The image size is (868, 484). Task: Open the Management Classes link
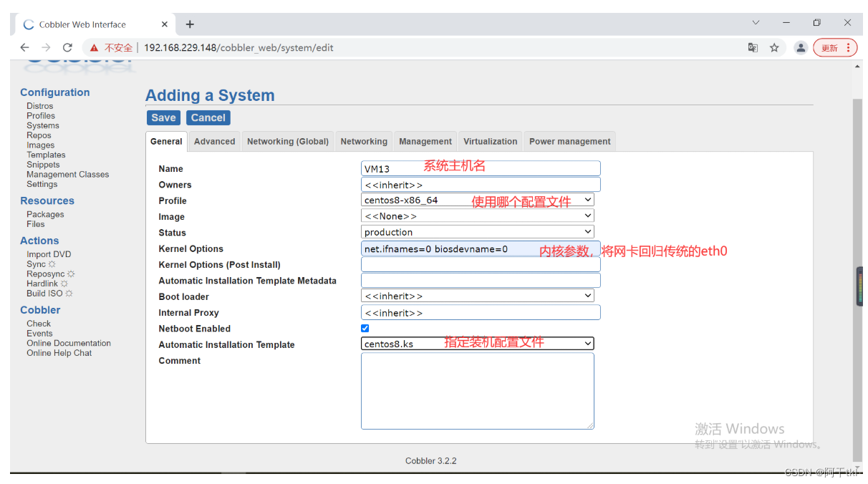[x=68, y=175]
